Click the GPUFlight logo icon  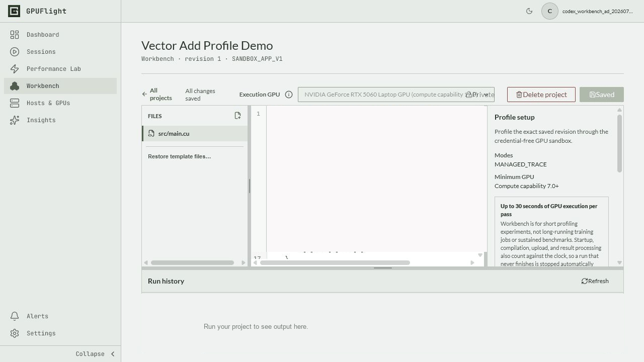[x=14, y=11]
